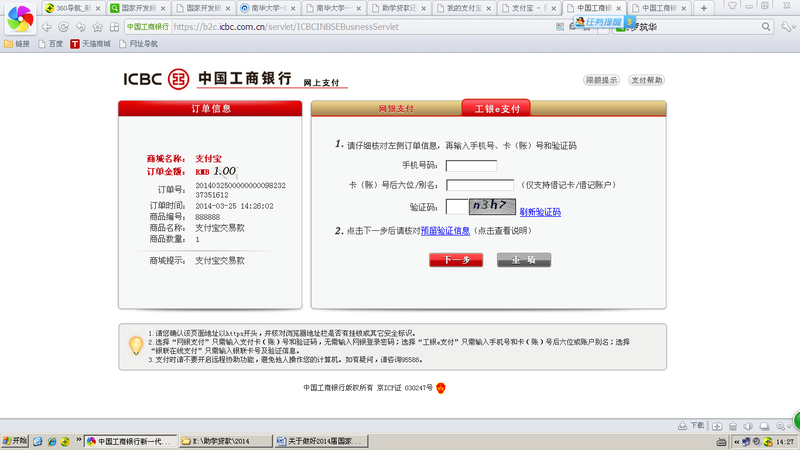Open the 下载 downloads button
The width and height of the screenshot is (800, 450).
(x=691, y=426)
